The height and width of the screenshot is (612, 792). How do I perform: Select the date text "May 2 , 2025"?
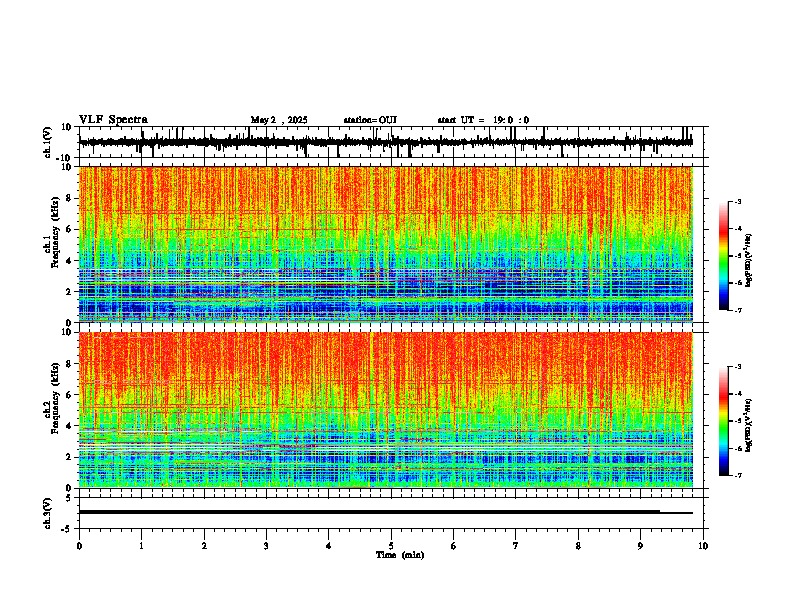click(x=279, y=120)
